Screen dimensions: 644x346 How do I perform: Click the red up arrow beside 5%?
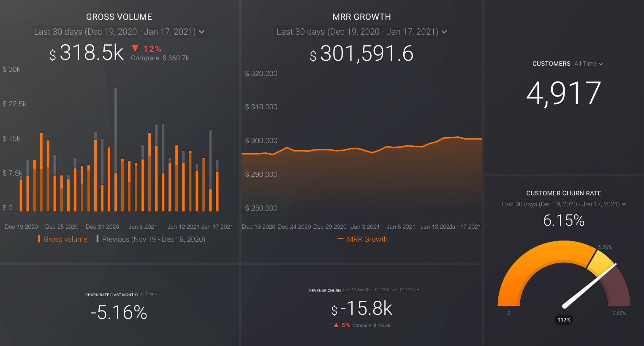[x=336, y=325]
